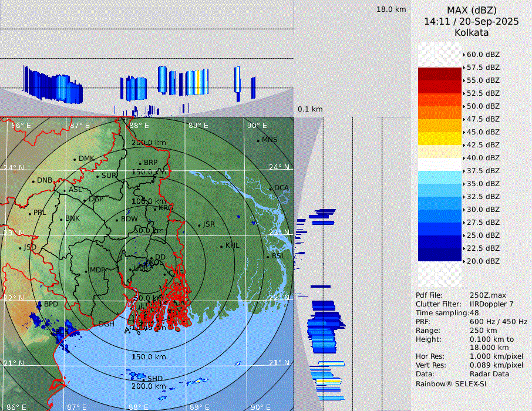This screenshot has width=532, height=411.
Task: Click the MNS station marker on the map
Action: click(258, 140)
